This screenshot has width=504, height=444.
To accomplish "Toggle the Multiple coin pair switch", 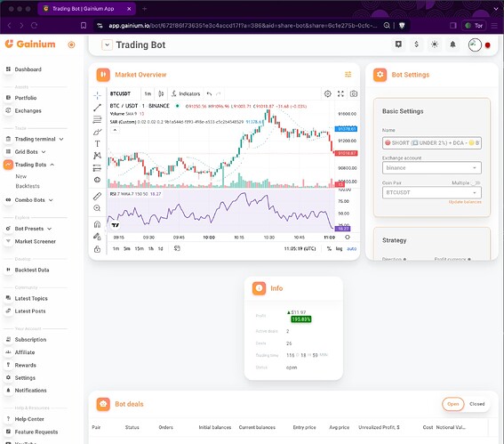I will 476,182.
